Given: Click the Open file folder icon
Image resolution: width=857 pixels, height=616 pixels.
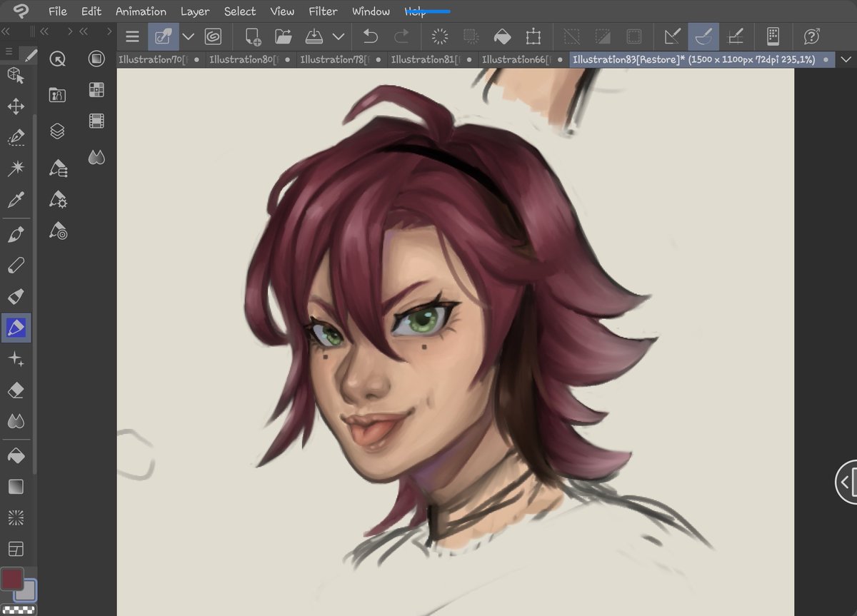Looking at the screenshot, I should pos(284,36).
